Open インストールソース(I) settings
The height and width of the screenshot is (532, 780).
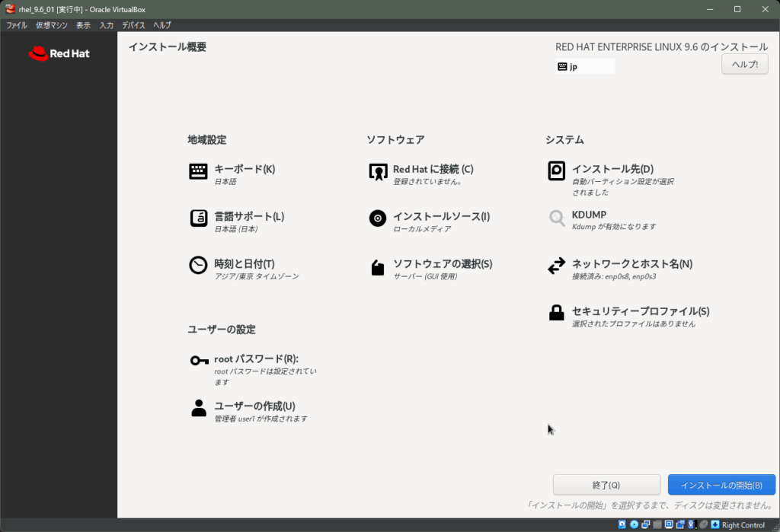pyautogui.click(x=441, y=216)
